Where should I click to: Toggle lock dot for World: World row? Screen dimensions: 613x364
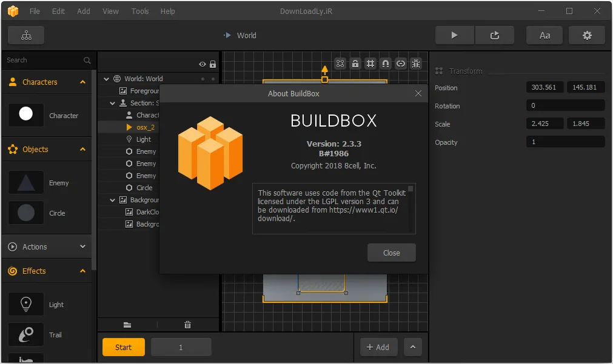point(213,79)
